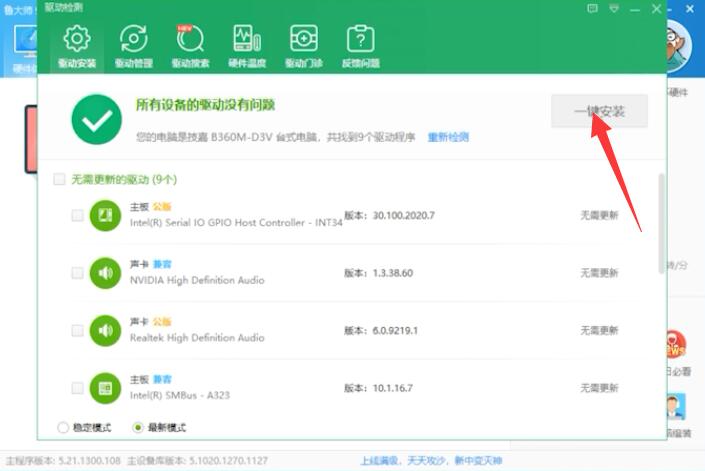The image size is (705, 471).
Task: Check the NVIDIA High Definition Audio box
Action: click(77, 273)
